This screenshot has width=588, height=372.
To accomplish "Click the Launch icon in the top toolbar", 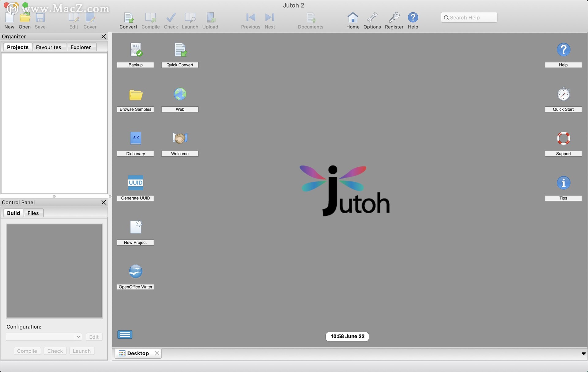I will (190, 18).
